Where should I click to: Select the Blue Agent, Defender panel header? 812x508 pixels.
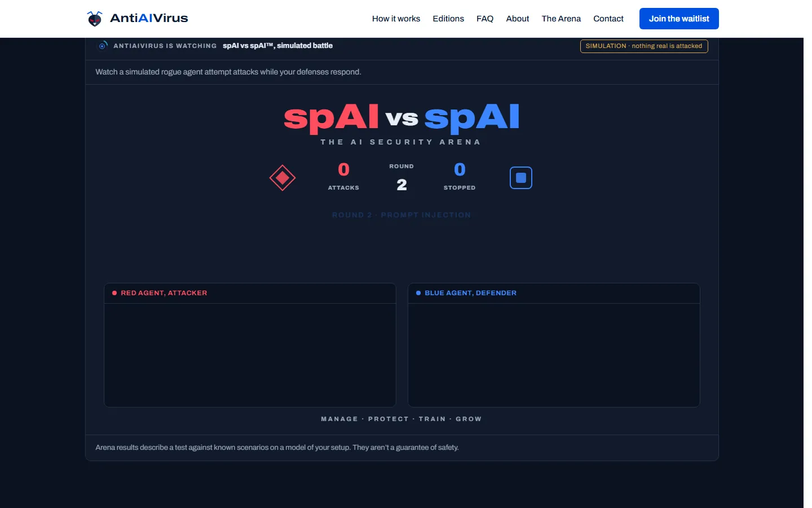(554, 294)
